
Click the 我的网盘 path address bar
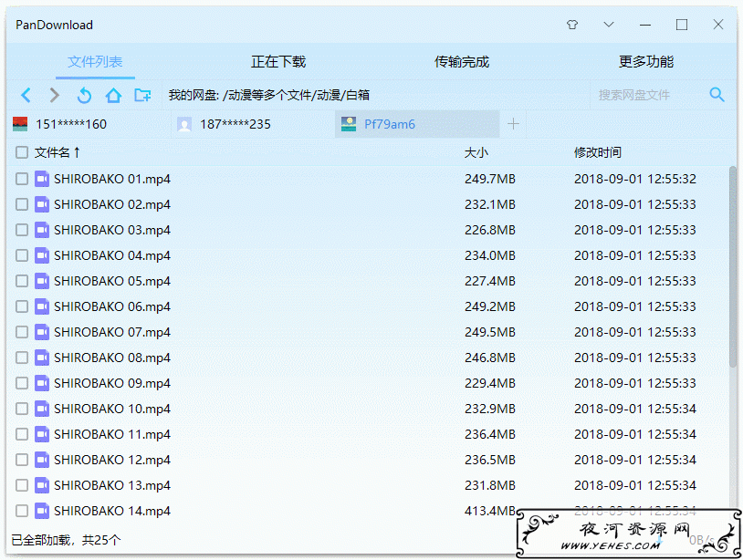click(x=374, y=95)
